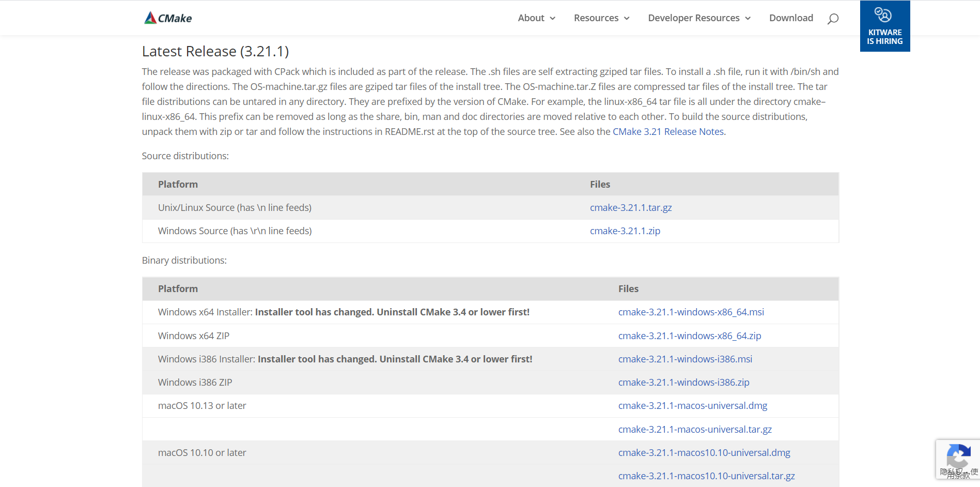The image size is (980, 487).
Task: Go to the Download page
Action: click(791, 18)
